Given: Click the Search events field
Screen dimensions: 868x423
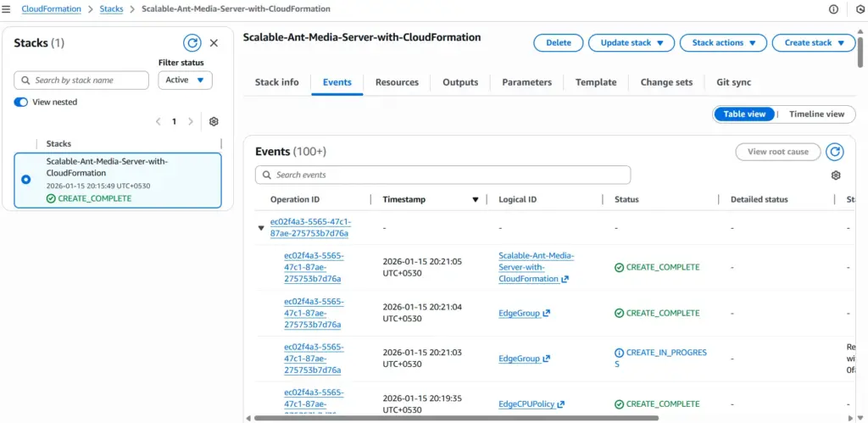Looking at the screenshot, I should [x=442, y=175].
